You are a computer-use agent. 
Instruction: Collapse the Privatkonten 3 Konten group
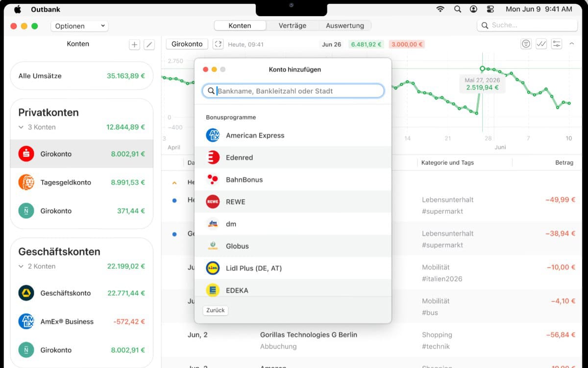[21, 127]
